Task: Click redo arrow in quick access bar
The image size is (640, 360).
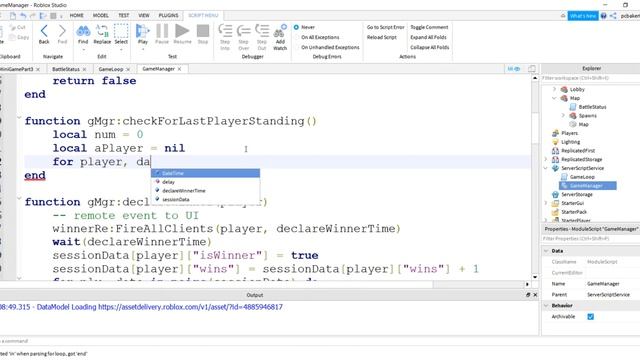Action: click(33, 16)
